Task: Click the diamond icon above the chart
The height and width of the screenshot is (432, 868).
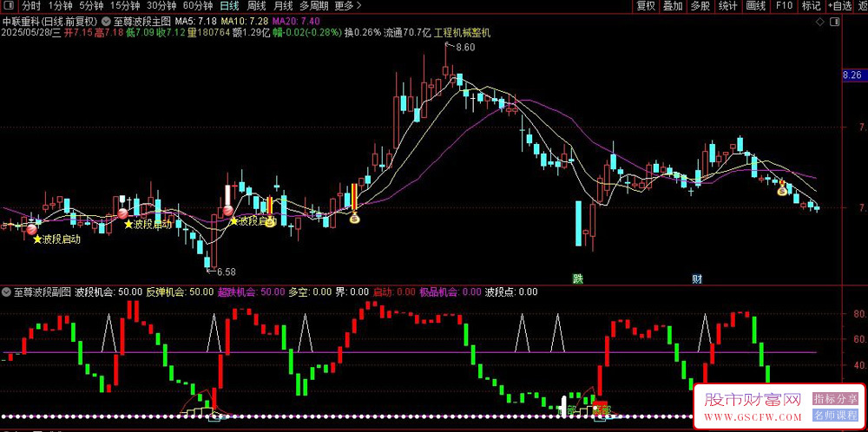Action: click(820, 23)
